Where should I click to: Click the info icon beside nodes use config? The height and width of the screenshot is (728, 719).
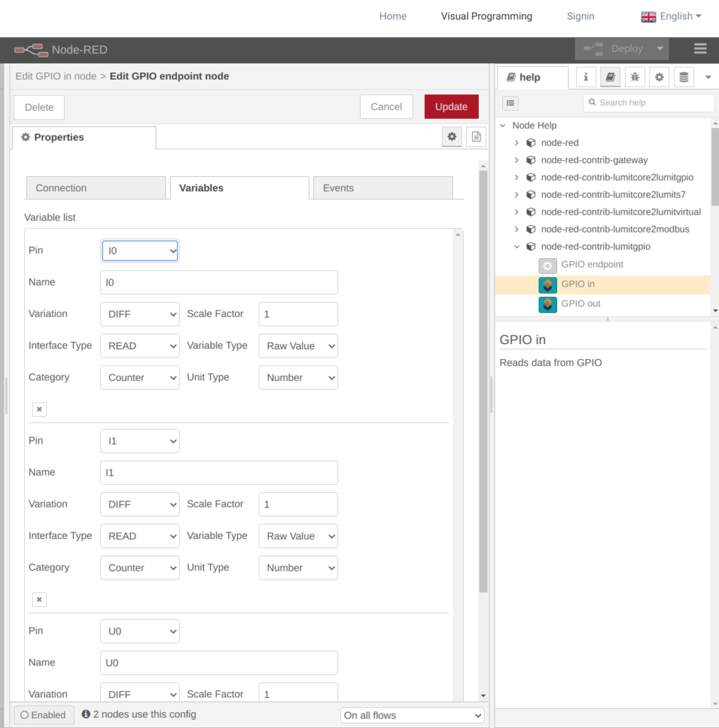(86, 714)
